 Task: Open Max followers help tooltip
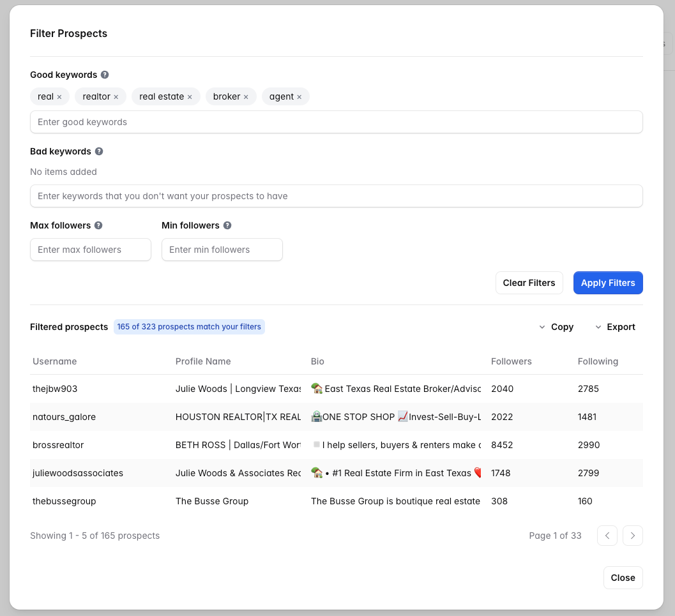pyautogui.click(x=98, y=225)
